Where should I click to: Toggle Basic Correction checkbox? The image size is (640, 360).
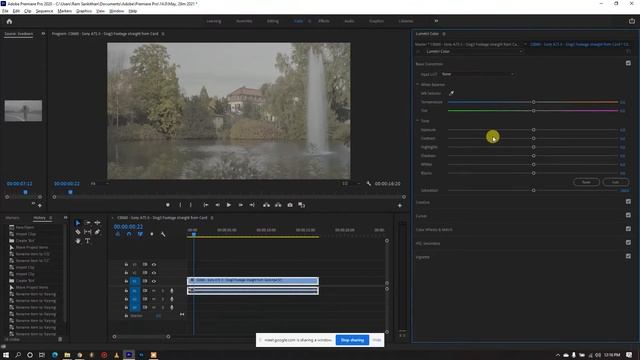pyautogui.click(x=628, y=63)
